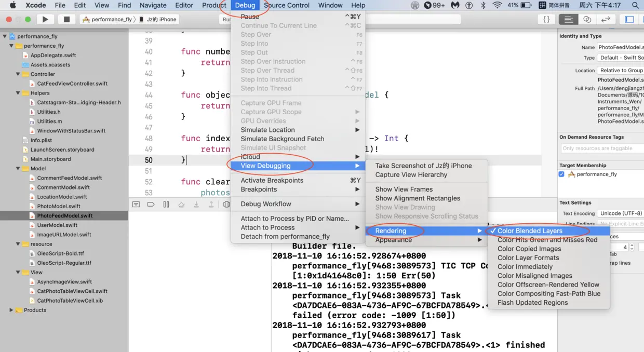
Task: Collapse the Controller group
Action: pyautogui.click(x=18, y=74)
